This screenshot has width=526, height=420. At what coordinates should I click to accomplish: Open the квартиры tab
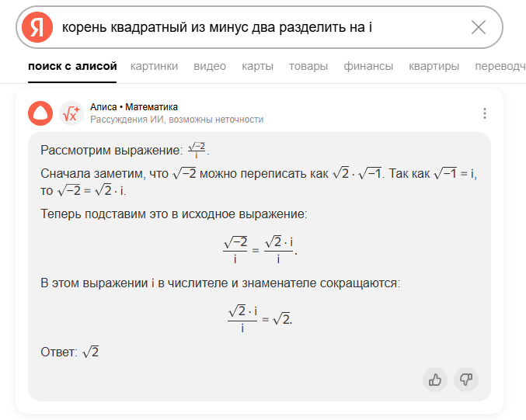point(434,67)
